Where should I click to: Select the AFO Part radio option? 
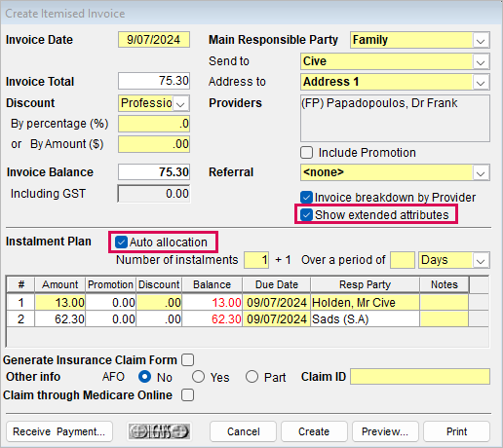pos(251,377)
